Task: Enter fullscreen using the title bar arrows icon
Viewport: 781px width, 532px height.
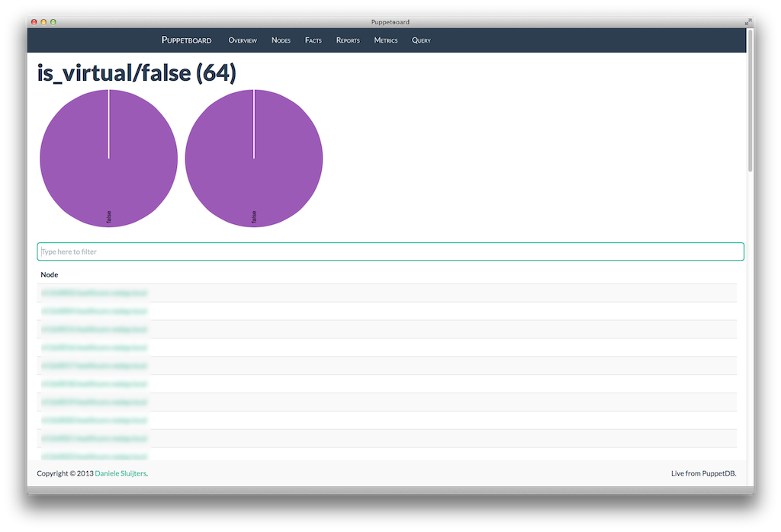Action: 747,22
